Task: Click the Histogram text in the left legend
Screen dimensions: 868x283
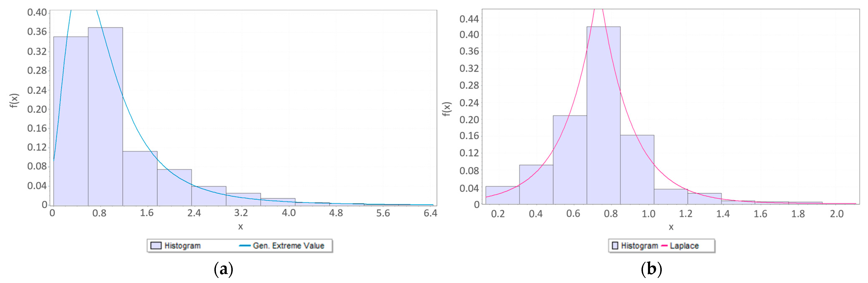Action: [182, 246]
